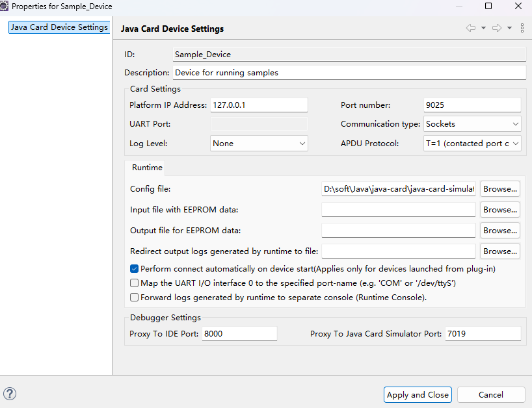532x408 pixels.
Task: Click the Eclipse icon in title bar
Action: tap(5, 6)
